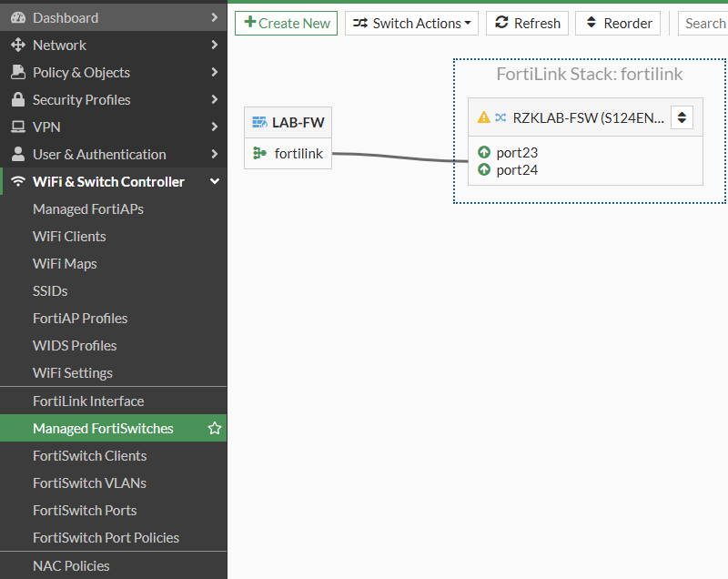Expand the Network menu chevron
728x579 pixels.
[214, 45]
